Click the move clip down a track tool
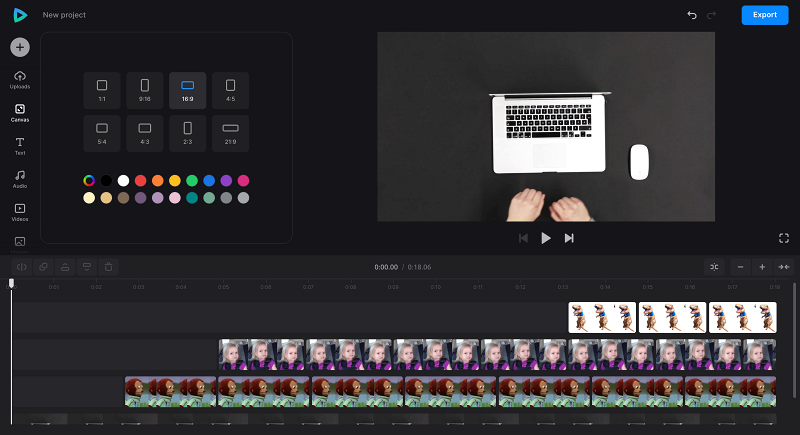 pyautogui.click(x=87, y=267)
